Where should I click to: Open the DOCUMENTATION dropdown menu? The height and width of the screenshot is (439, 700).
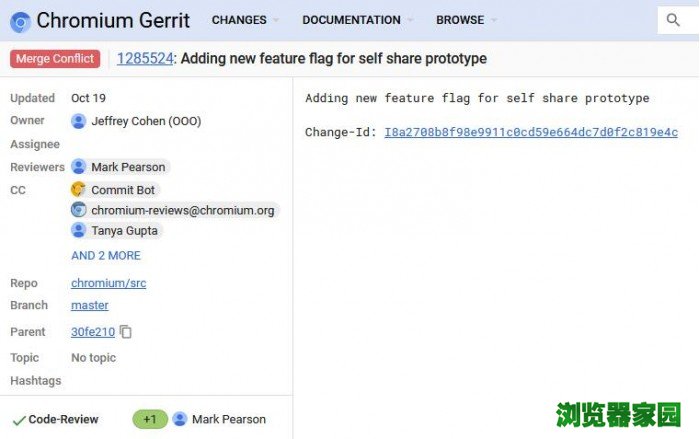click(358, 20)
